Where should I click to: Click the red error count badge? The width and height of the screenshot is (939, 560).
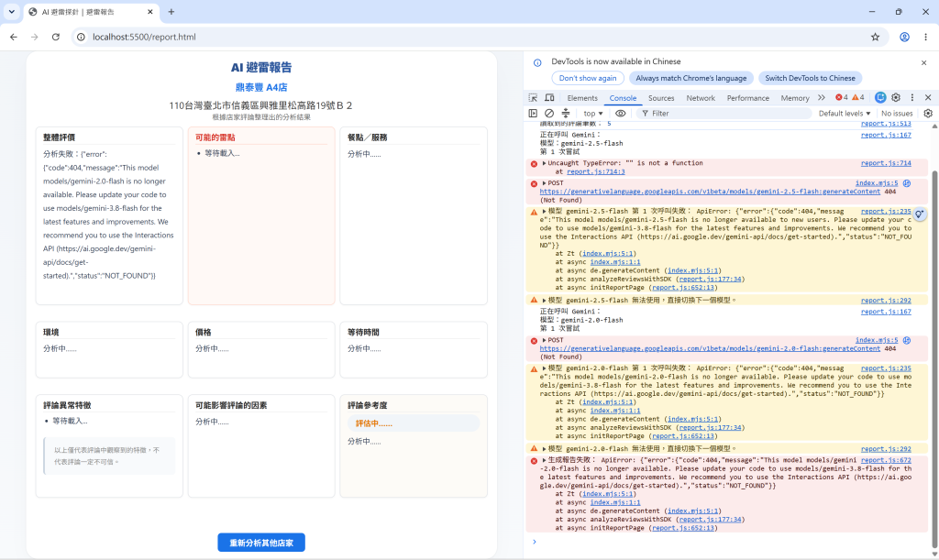tap(842, 97)
